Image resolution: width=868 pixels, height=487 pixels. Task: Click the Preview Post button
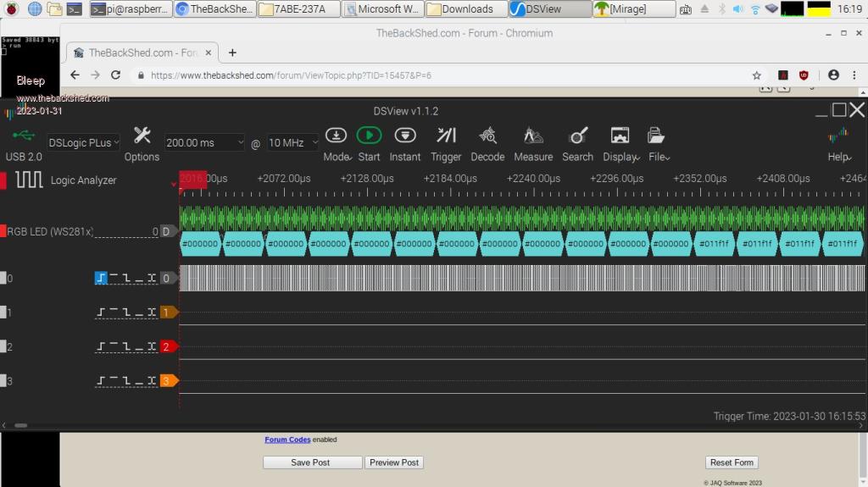(394, 462)
